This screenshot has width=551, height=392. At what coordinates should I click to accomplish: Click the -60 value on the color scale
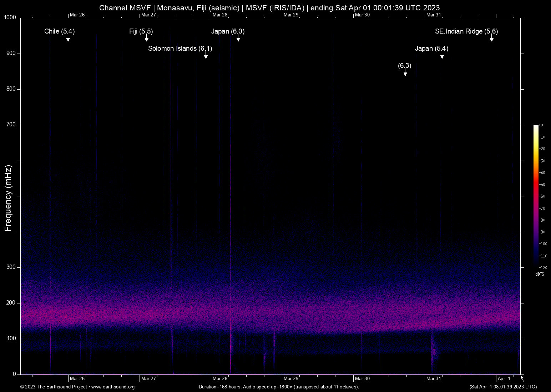click(x=542, y=196)
